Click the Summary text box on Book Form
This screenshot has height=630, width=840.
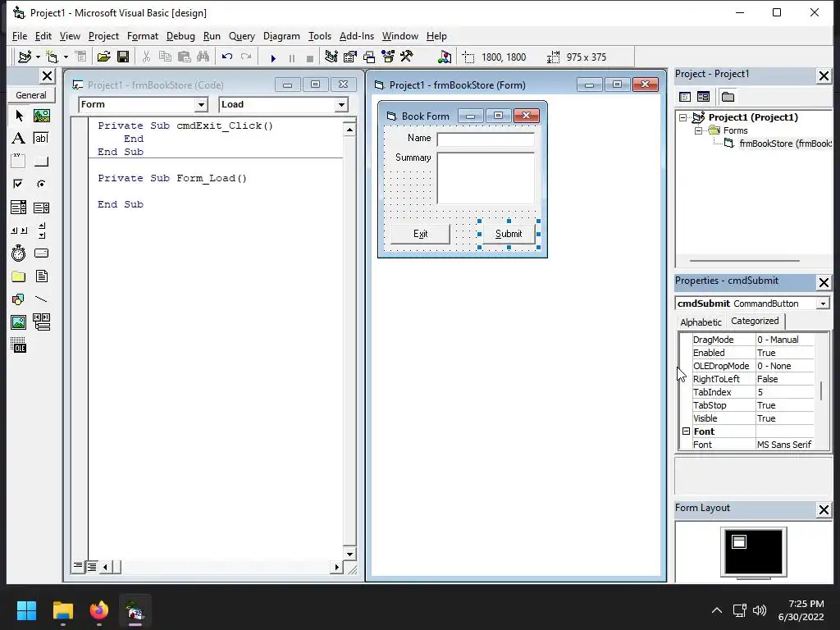pyautogui.click(x=486, y=178)
